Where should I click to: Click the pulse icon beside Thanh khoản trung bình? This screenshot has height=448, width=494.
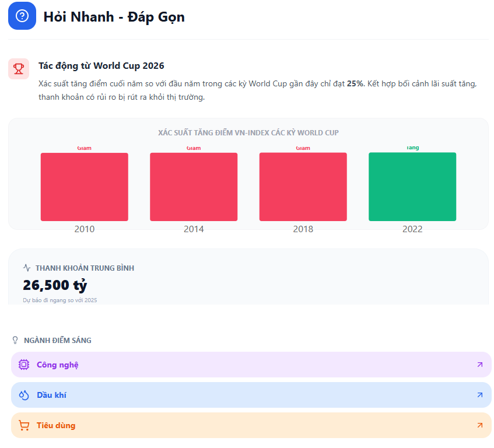coord(27,268)
